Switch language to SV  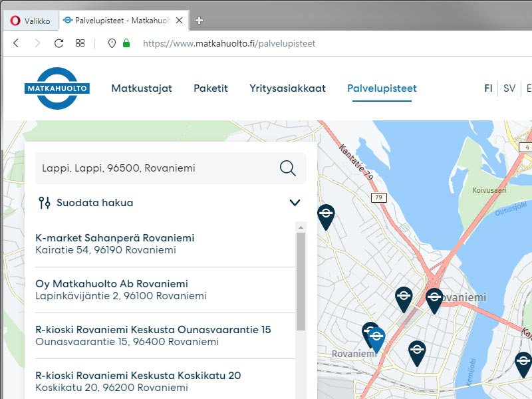509,88
